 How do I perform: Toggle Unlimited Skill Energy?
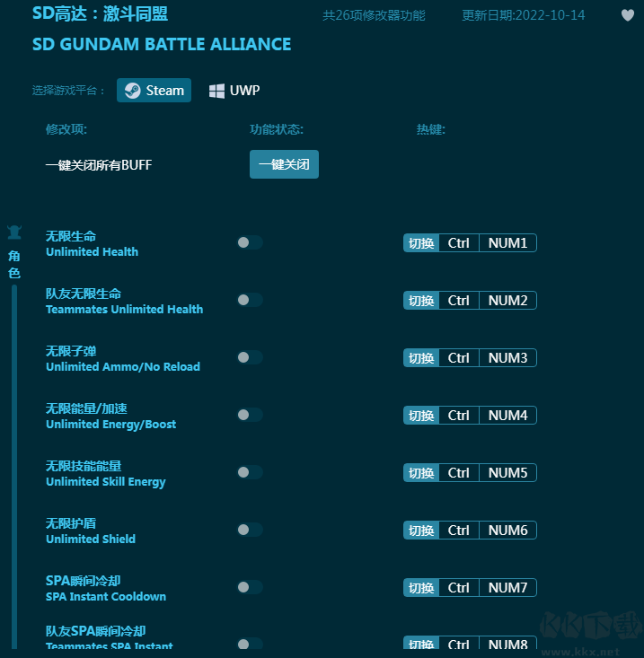[x=250, y=472]
